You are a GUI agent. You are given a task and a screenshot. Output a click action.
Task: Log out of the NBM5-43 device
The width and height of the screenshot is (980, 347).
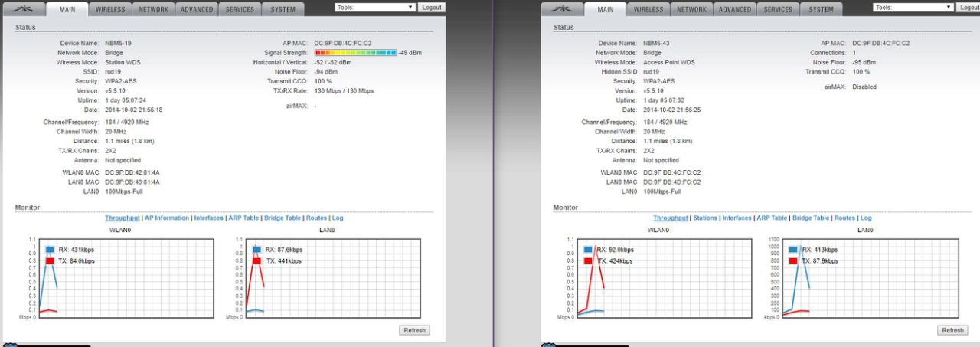[x=968, y=7]
